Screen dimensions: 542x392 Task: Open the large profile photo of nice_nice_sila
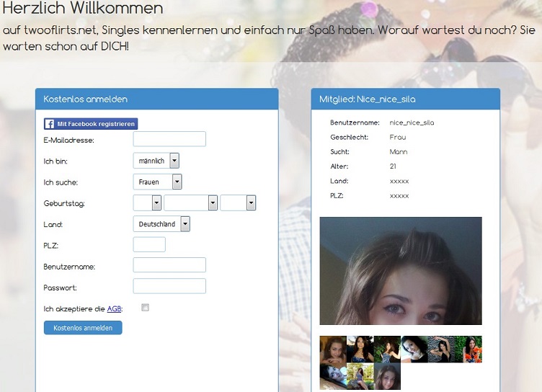pyautogui.click(x=400, y=271)
